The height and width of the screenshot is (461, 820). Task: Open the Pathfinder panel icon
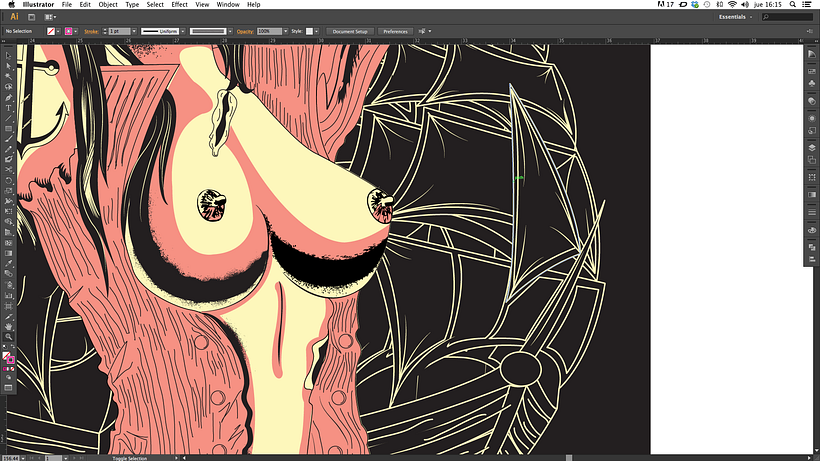click(x=812, y=247)
